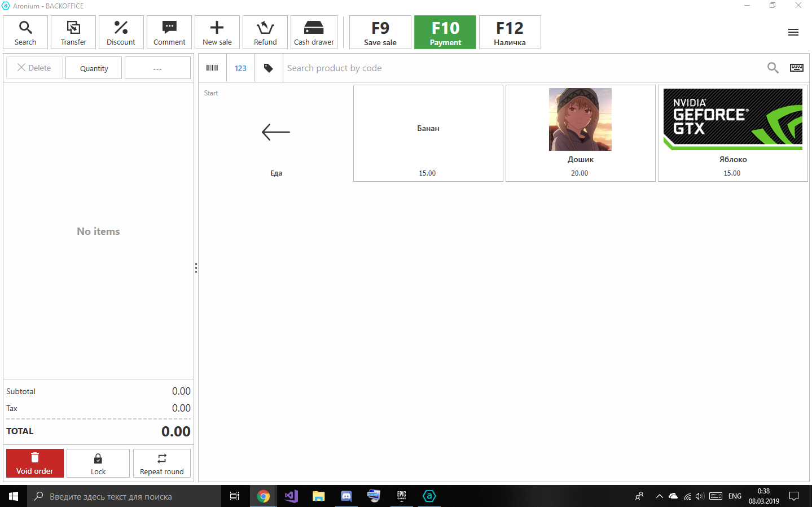Select the Яблоко product tile
The width and height of the screenshot is (812, 507).
pos(732,133)
